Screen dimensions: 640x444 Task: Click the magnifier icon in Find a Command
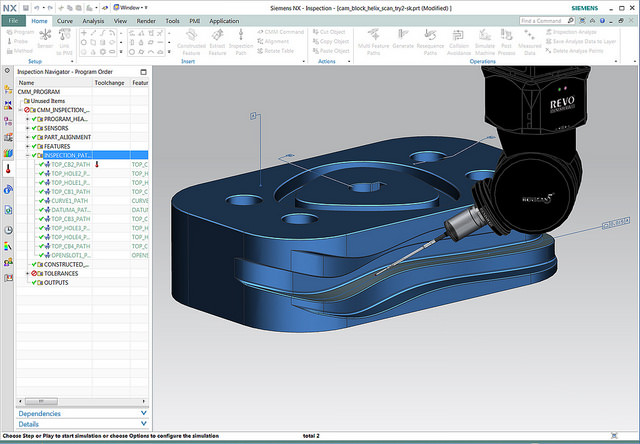(x=571, y=20)
